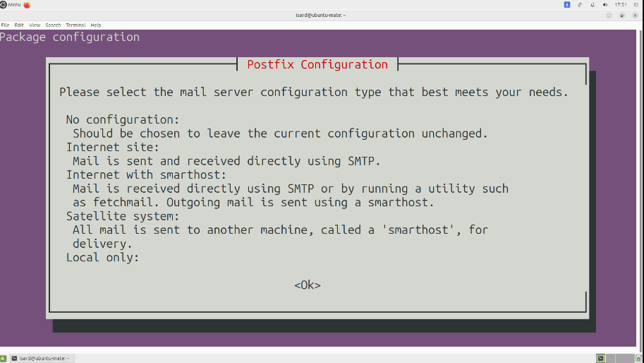Screen dimensions: 644x363
Task: Click the 'Internet with smarthost:' line
Action: coord(146,174)
